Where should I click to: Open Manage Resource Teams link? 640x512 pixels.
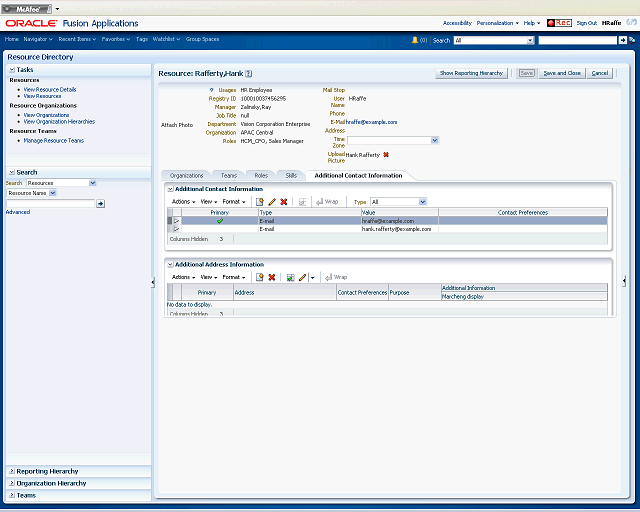(53, 140)
